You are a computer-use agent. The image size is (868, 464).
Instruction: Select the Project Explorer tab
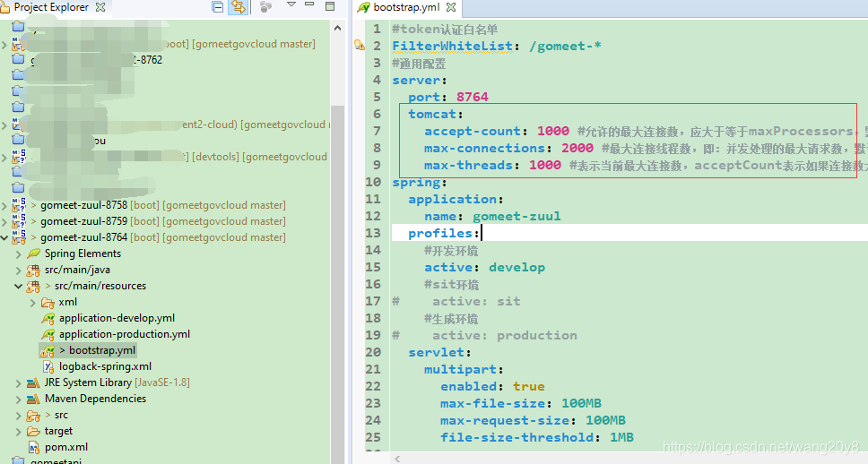51,7
